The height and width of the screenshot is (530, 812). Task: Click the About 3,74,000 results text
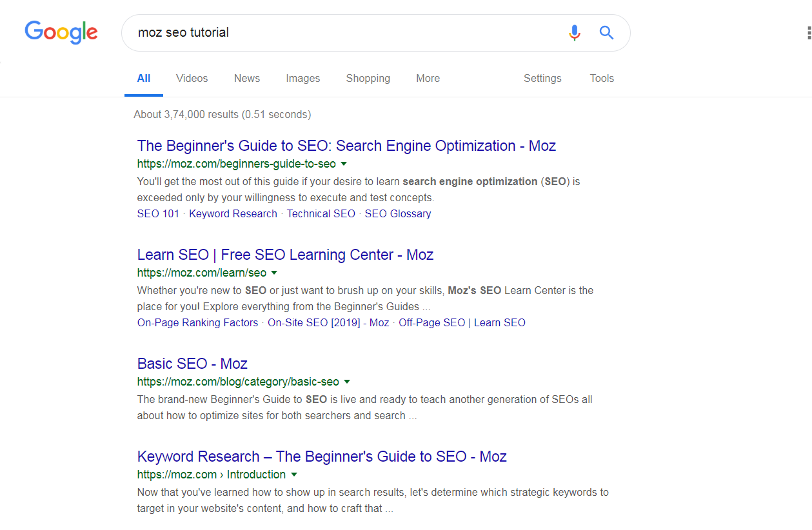(x=223, y=114)
